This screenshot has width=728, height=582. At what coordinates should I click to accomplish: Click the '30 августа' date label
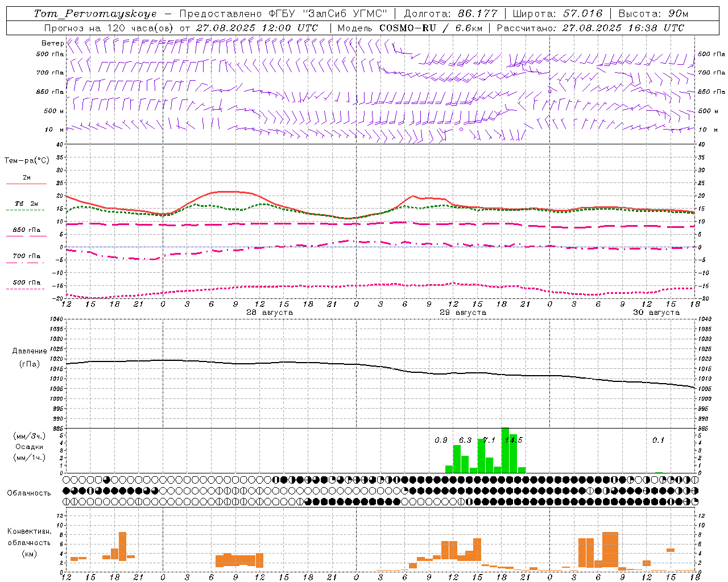coord(656,313)
